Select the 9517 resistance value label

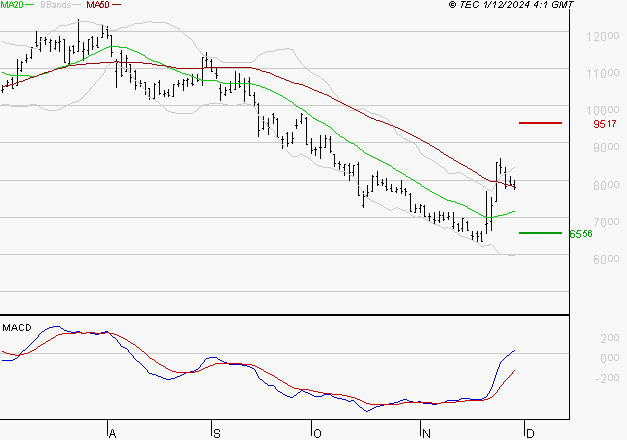tap(604, 124)
